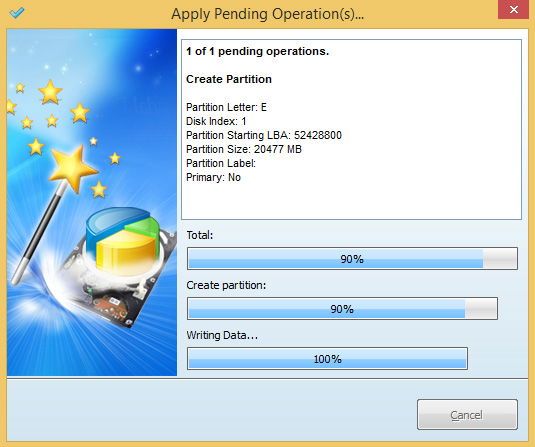
Task: Click the Disk Index: 1 line
Action: pos(216,121)
